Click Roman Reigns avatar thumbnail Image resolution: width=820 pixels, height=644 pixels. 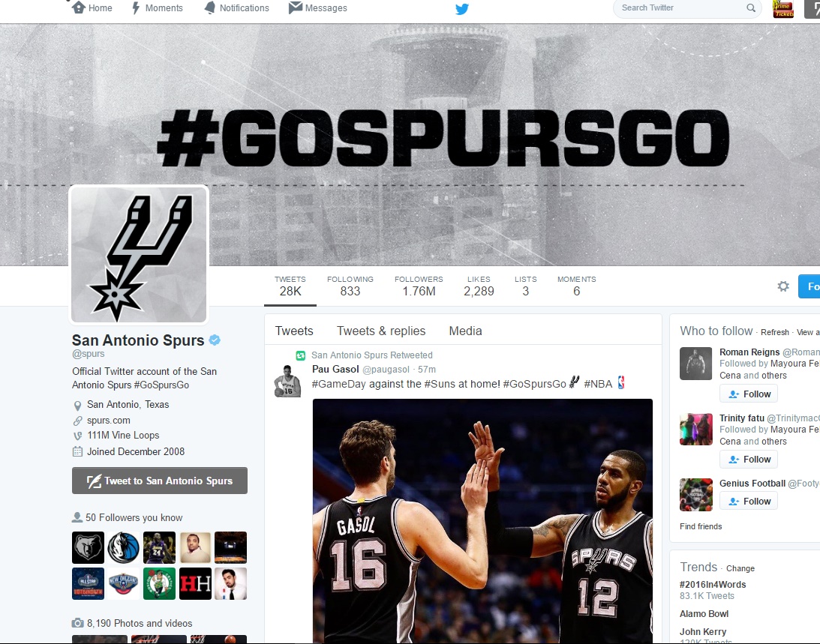695,364
